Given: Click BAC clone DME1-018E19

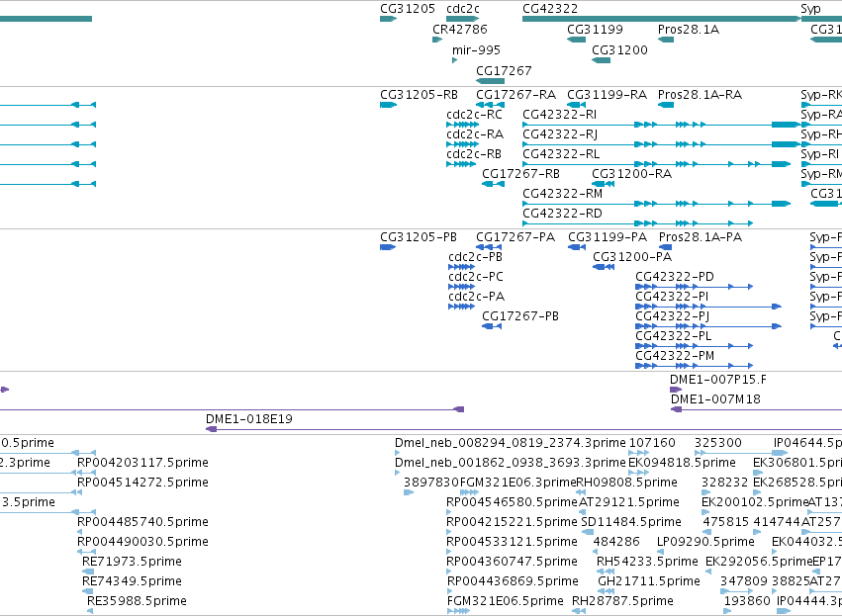Looking at the screenshot, I should pyautogui.click(x=249, y=419).
